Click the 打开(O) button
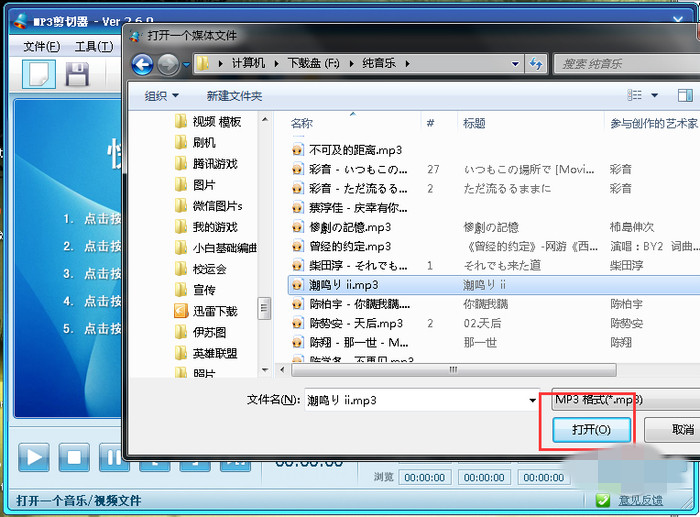This screenshot has height=517, width=700. [591, 429]
